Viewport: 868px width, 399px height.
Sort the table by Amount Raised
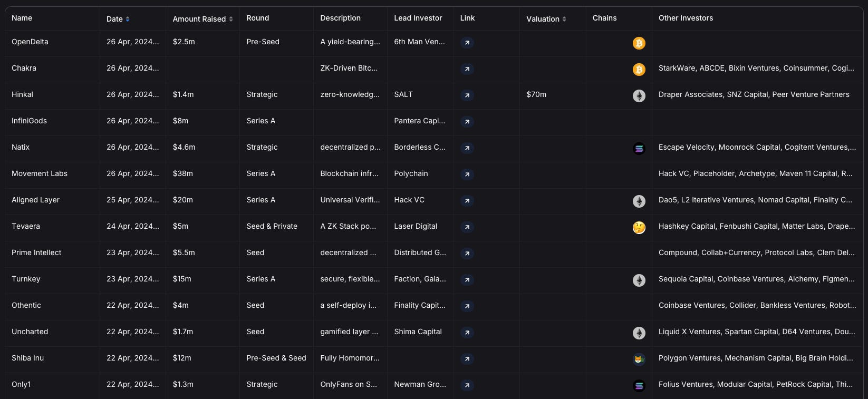coord(230,19)
